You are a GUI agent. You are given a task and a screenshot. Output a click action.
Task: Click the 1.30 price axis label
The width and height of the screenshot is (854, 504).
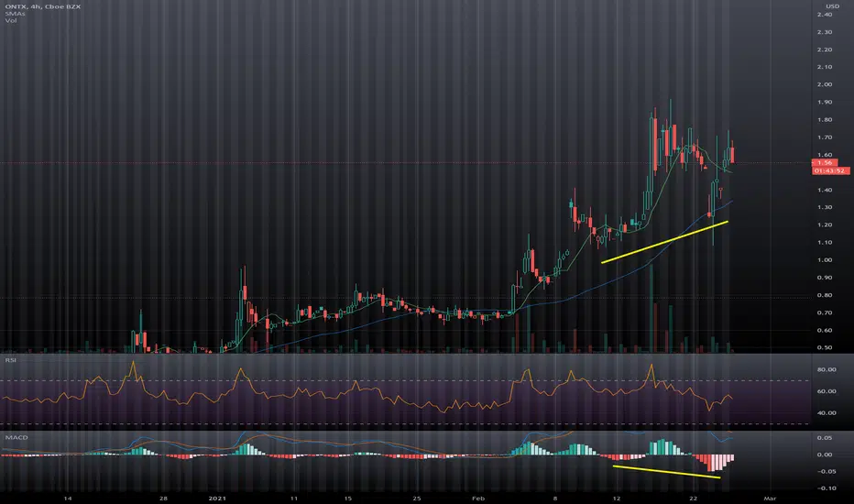pos(825,207)
